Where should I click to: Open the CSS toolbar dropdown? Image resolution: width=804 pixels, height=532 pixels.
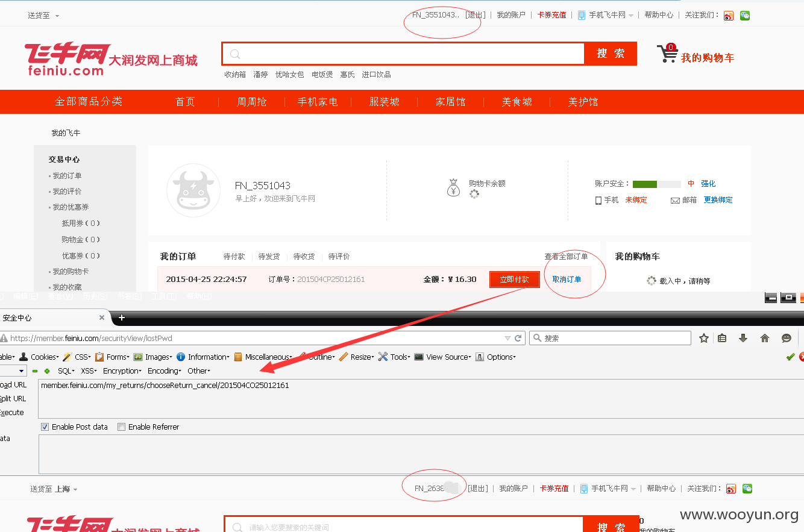click(x=77, y=357)
